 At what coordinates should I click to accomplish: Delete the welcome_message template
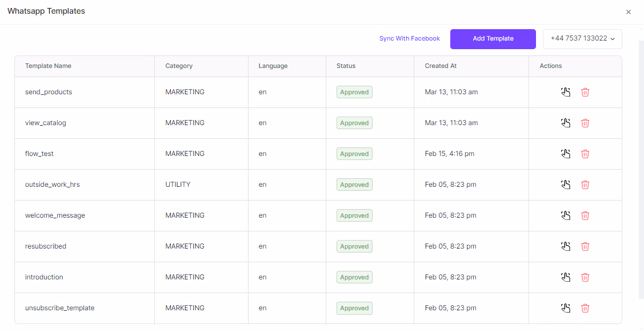pyautogui.click(x=585, y=215)
